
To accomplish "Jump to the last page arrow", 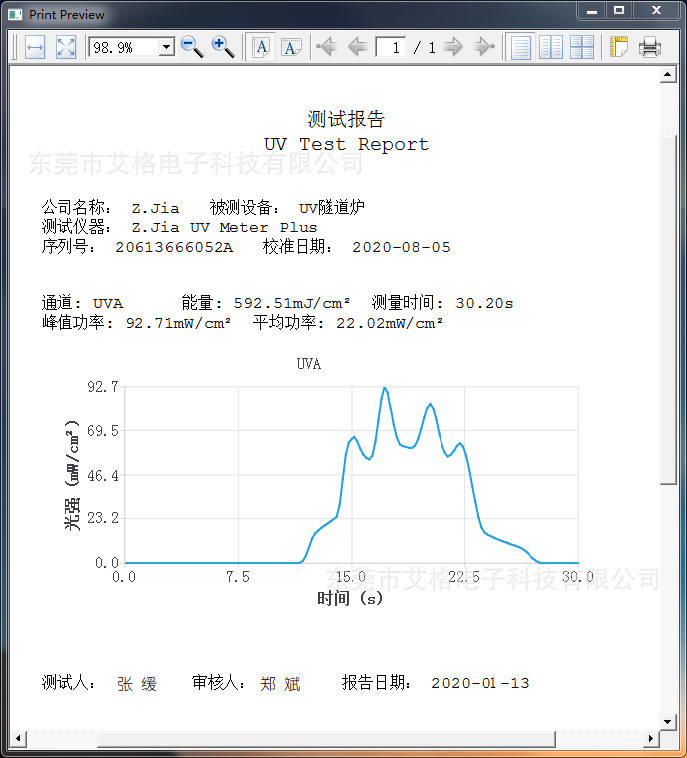I will point(484,47).
